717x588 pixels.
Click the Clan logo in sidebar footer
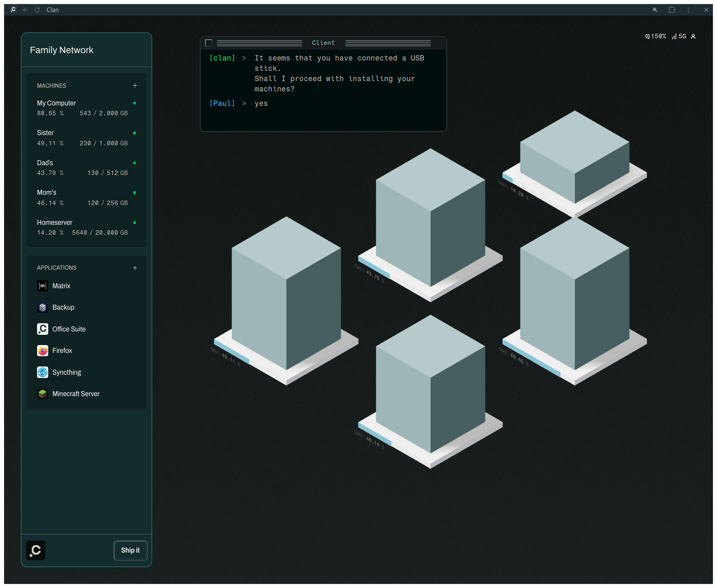click(36, 551)
